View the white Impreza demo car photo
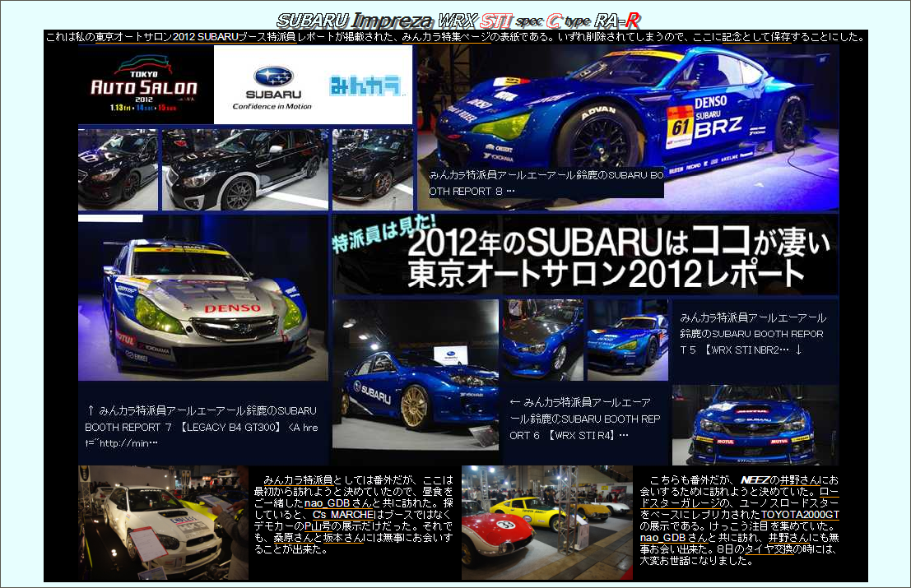The width and height of the screenshot is (911, 588). pos(162,522)
